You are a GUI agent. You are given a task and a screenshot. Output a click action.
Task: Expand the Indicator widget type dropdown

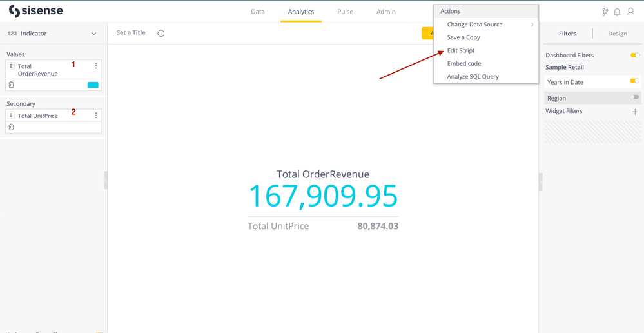(93, 34)
